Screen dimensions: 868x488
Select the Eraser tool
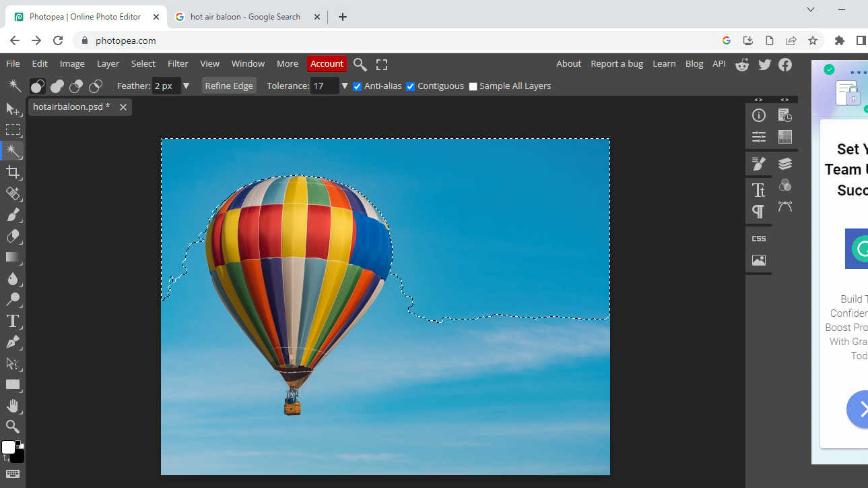(x=13, y=236)
